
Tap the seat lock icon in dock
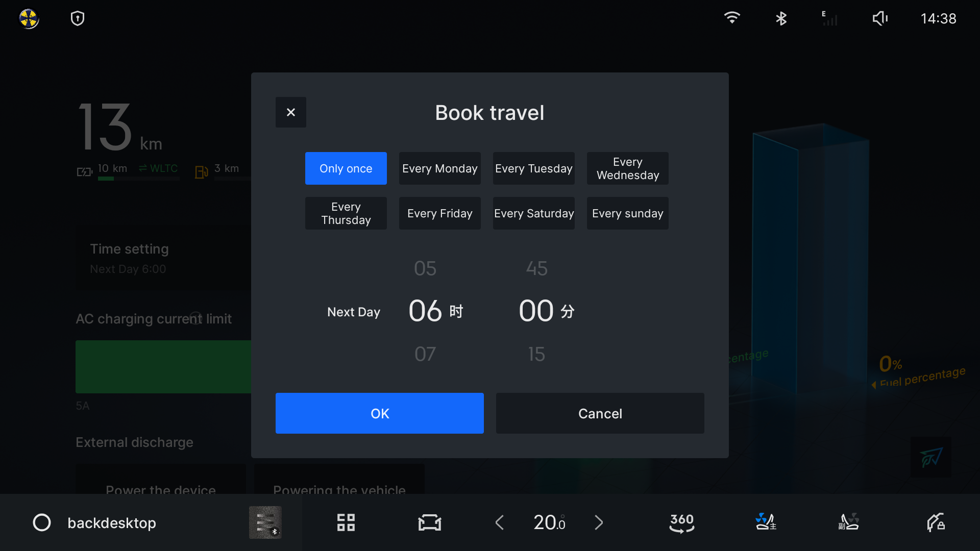click(x=936, y=522)
